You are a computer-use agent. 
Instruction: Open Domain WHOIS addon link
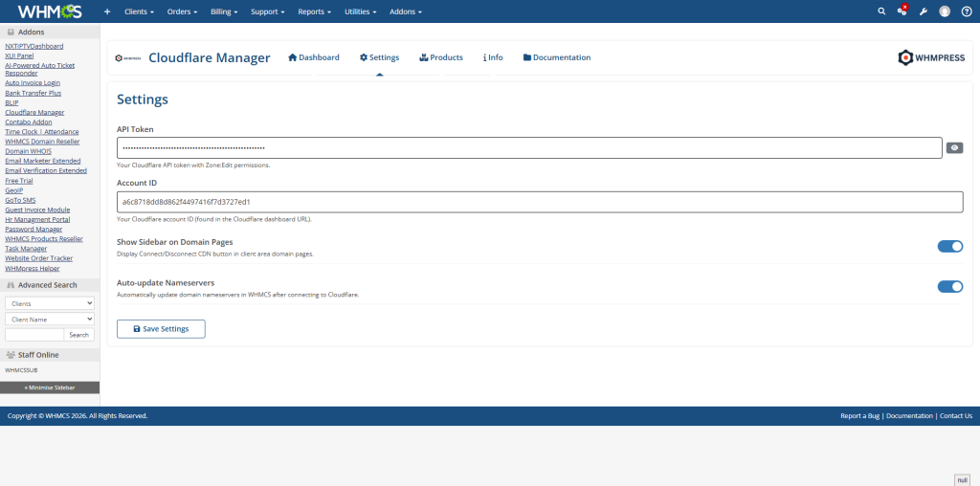28,151
